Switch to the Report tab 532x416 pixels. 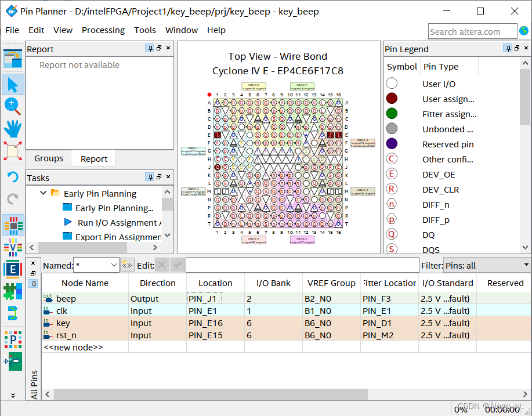click(93, 159)
